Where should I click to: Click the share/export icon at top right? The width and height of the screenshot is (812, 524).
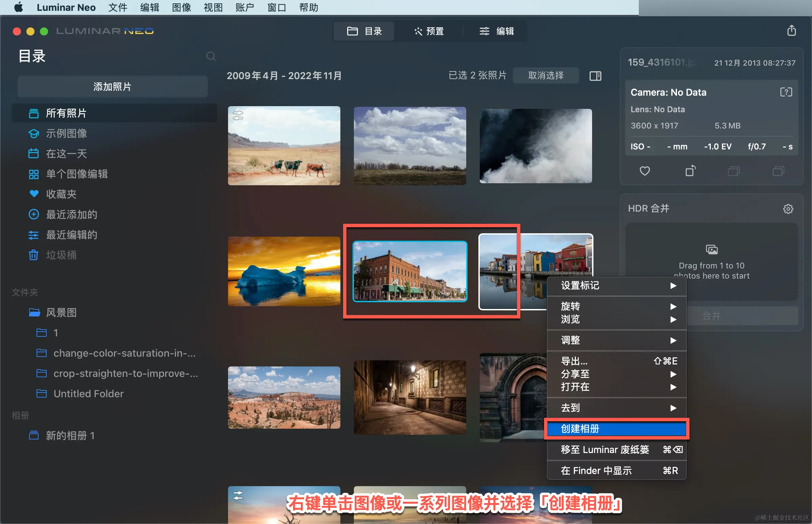pyautogui.click(x=791, y=31)
